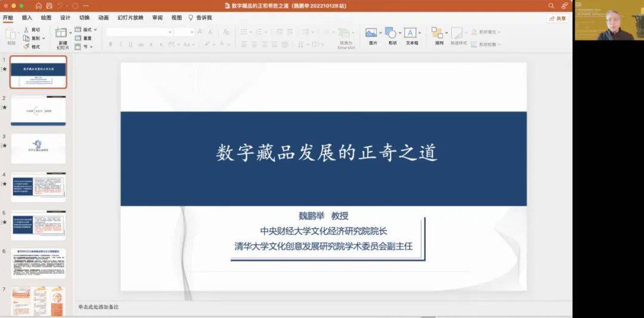644x318 pixels.
Task: Toggle bold formatting
Action: (111, 44)
